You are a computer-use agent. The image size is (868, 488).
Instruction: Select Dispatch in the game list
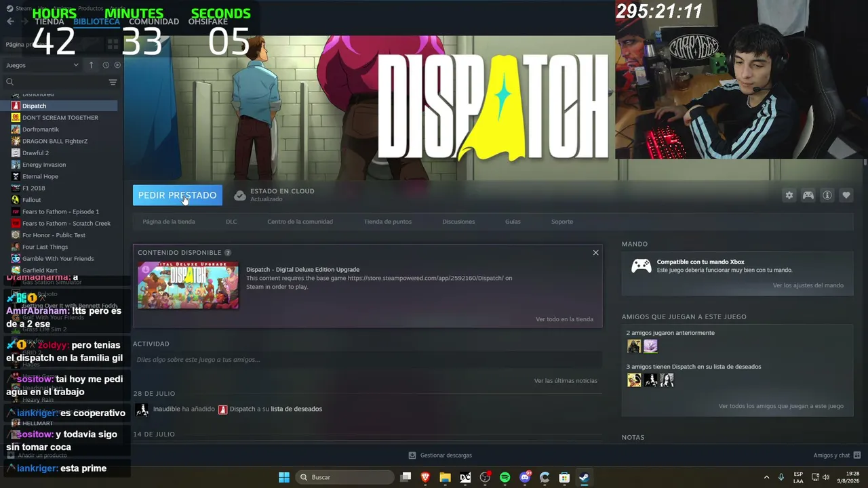(58, 106)
